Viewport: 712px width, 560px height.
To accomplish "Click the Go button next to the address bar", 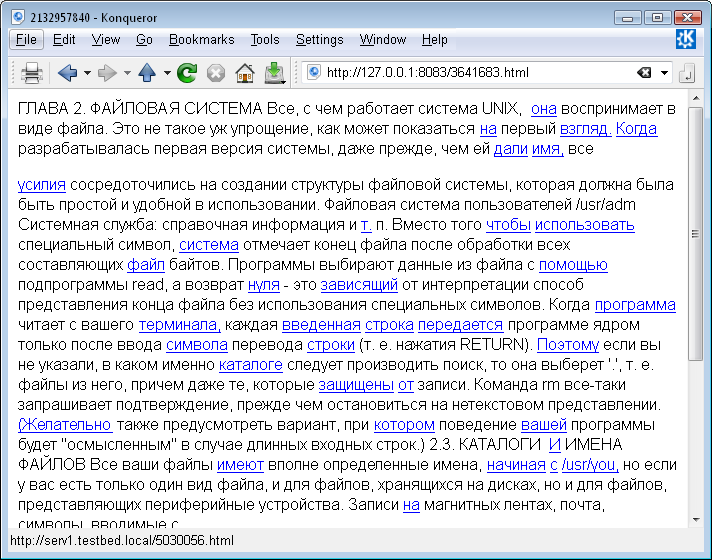I will pyautogui.click(x=687, y=73).
